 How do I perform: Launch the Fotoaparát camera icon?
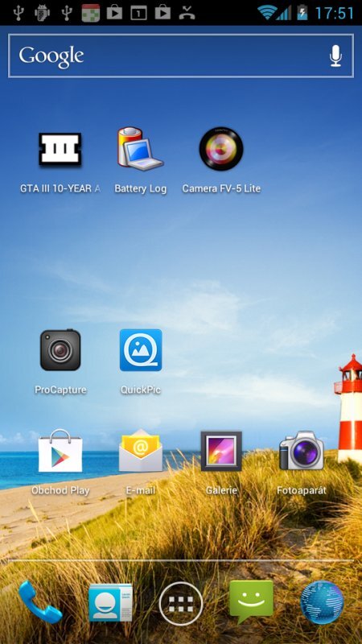tap(302, 451)
